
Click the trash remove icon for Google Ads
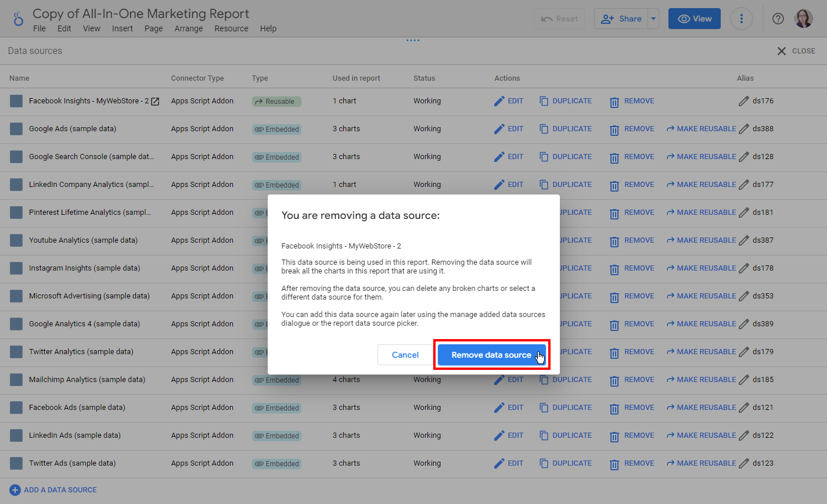coord(614,129)
